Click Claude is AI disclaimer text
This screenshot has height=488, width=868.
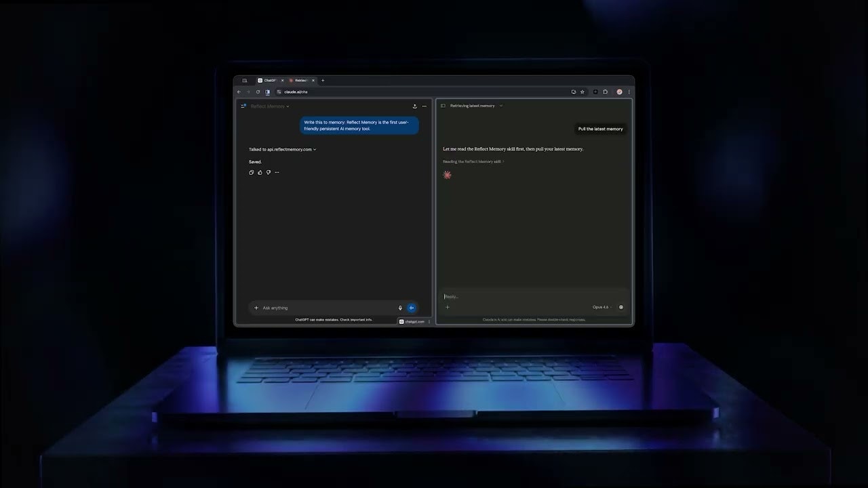click(x=534, y=319)
